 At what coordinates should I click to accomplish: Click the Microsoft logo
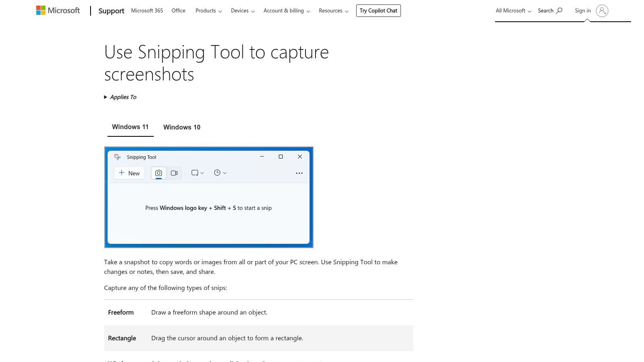click(x=58, y=10)
